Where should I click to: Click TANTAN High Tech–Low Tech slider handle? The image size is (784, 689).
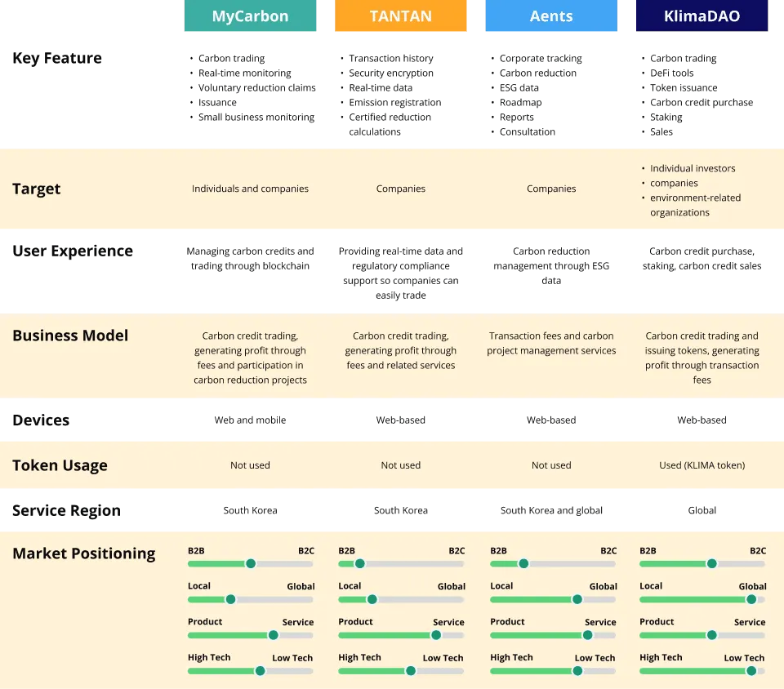(411, 671)
